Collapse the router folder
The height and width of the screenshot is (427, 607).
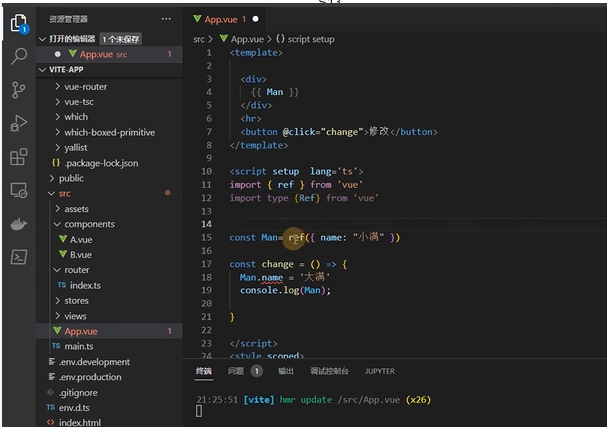(x=57, y=270)
